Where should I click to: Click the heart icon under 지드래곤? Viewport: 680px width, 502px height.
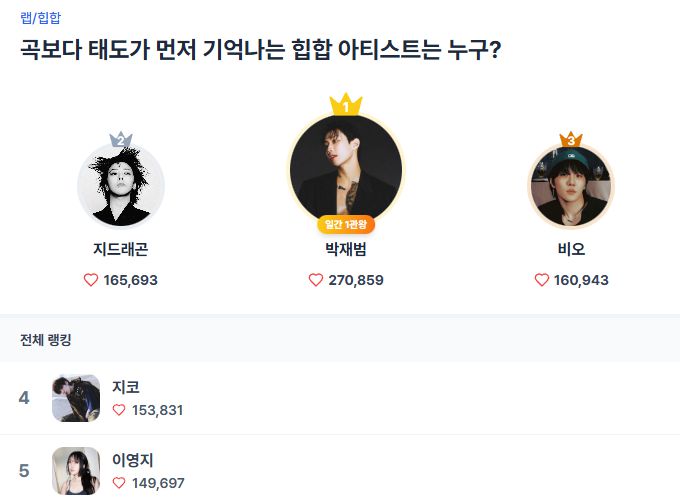click(x=91, y=280)
